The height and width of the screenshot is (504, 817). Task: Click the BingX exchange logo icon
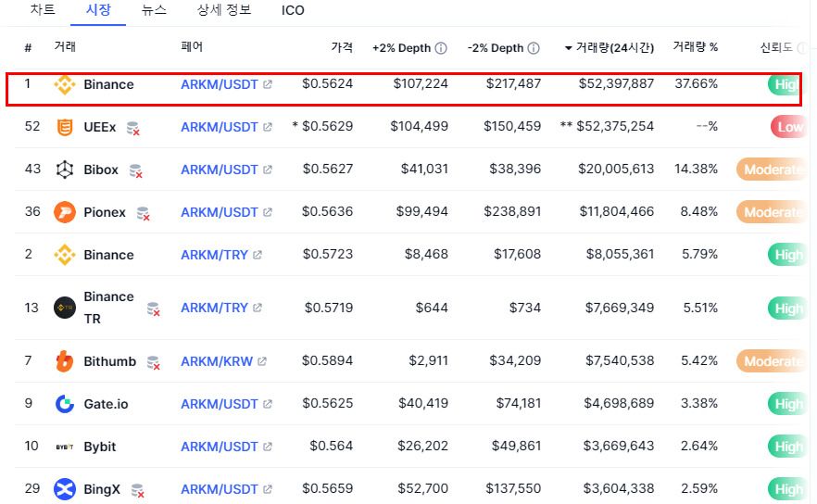coord(65,489)
